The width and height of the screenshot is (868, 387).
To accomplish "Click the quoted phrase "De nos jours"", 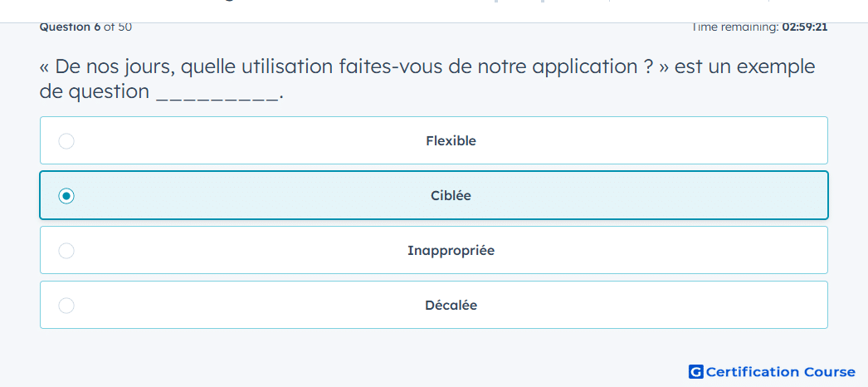I will point(115,67).
